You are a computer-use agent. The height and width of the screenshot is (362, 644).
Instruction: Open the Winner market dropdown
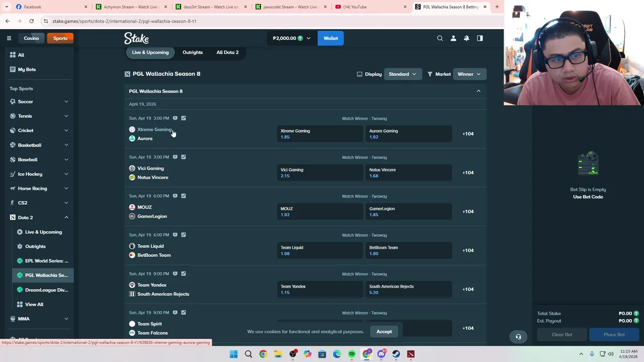(469, 74)
